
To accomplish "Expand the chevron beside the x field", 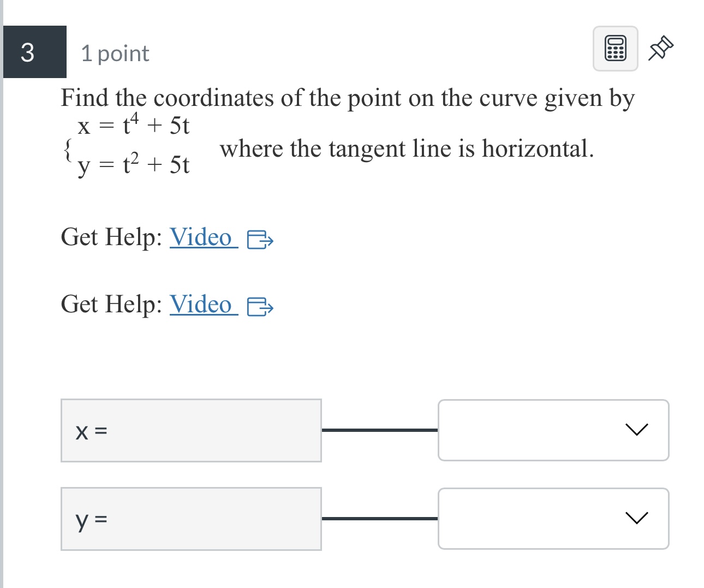I will [x=636, y=430].
